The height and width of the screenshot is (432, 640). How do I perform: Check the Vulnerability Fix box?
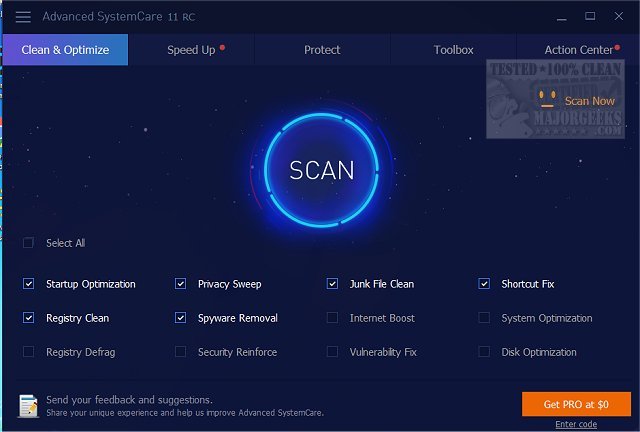(x=332, y=352)
